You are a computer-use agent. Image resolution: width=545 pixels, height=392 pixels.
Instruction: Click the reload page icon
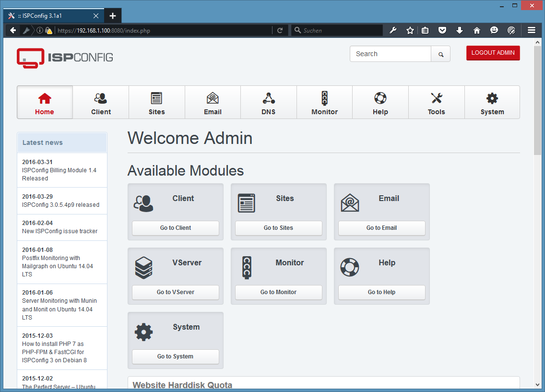tap(280, 31)
